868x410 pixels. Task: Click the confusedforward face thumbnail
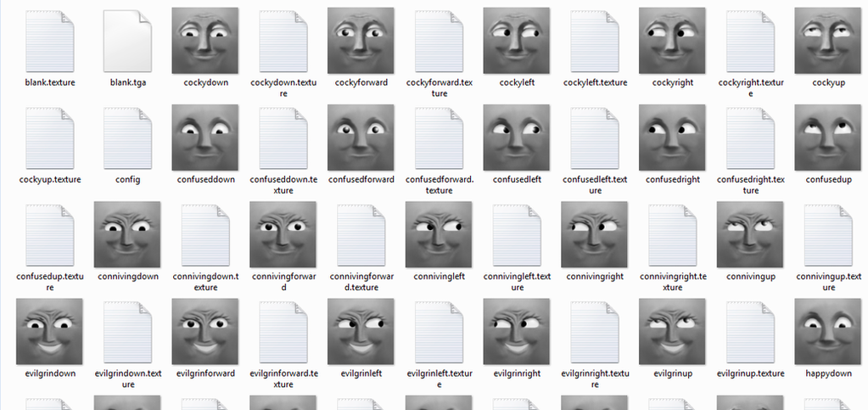coord(361,138)
